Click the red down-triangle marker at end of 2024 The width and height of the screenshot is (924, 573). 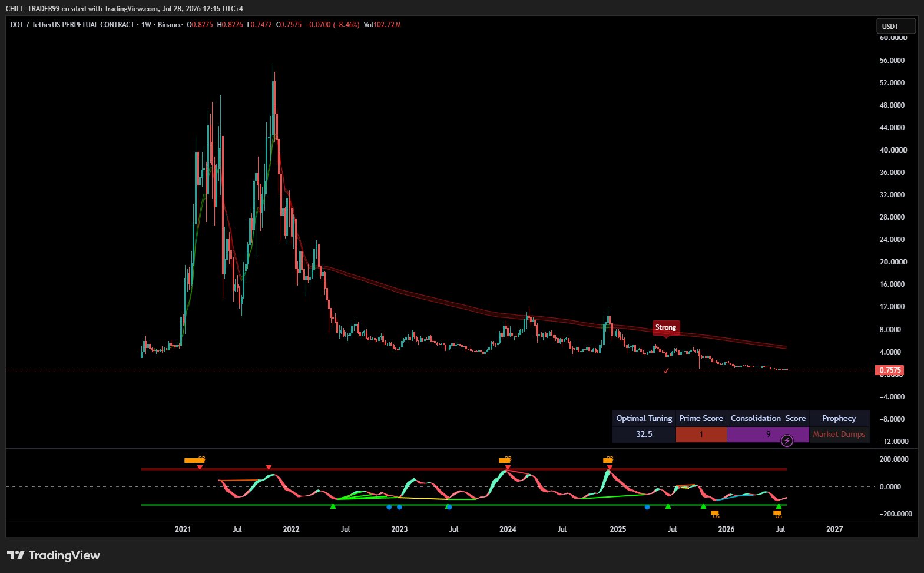point(610,468)
